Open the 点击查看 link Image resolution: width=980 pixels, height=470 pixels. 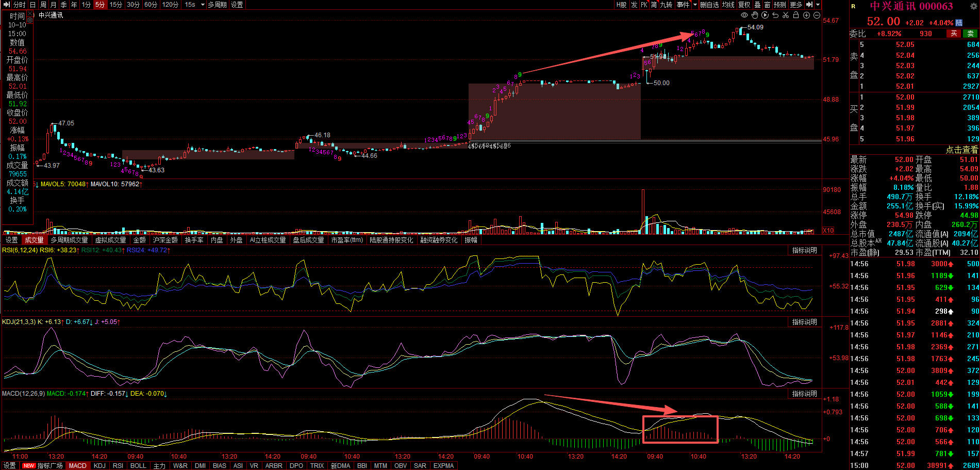[962, 150]
